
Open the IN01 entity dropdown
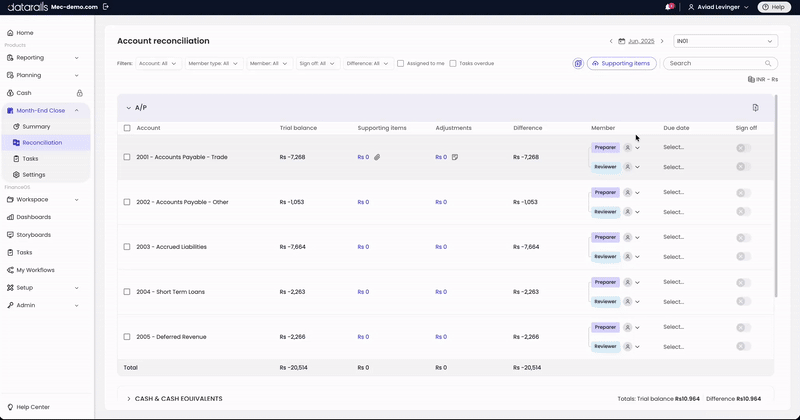725,41
